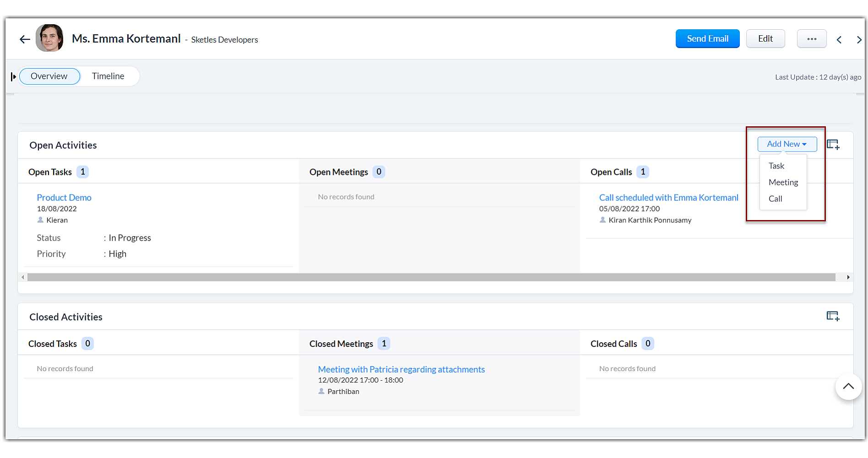Go to previous record chevron

click(839, 40)
